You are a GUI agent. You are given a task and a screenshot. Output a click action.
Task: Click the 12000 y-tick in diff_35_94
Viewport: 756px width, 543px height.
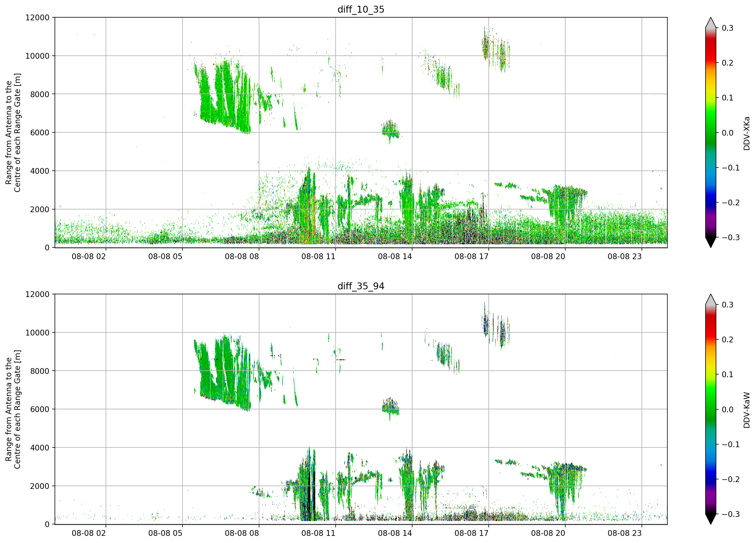(x=37, y=294)
